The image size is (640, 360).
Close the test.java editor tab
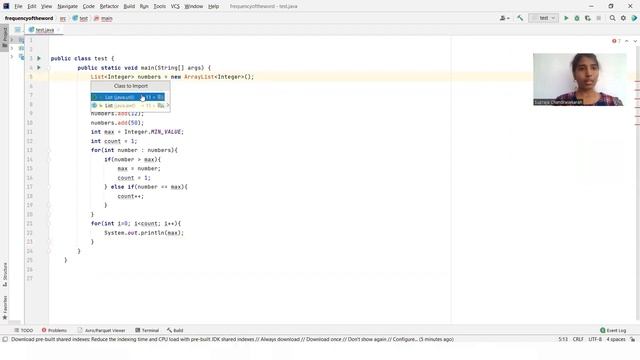click(58, 30)
